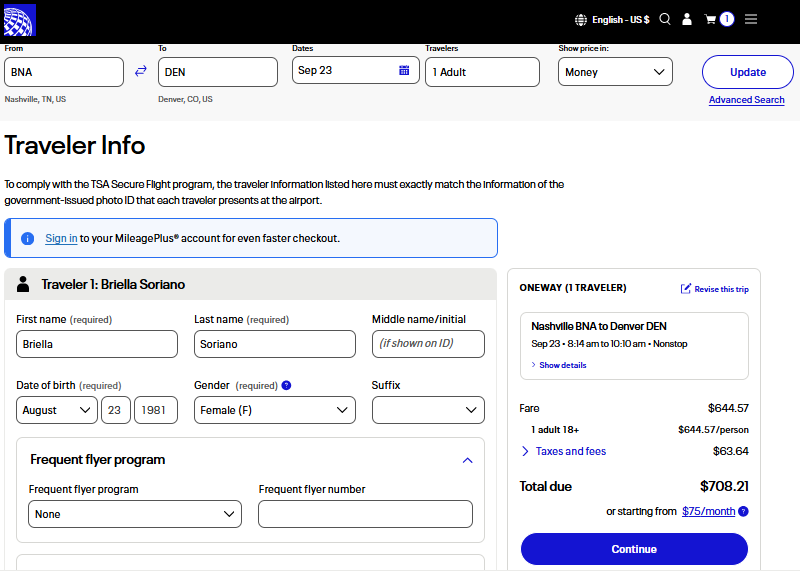Open the calendar icon in Dates
Viewport: 800px width, 571px height.
click(x=404, y=71)
